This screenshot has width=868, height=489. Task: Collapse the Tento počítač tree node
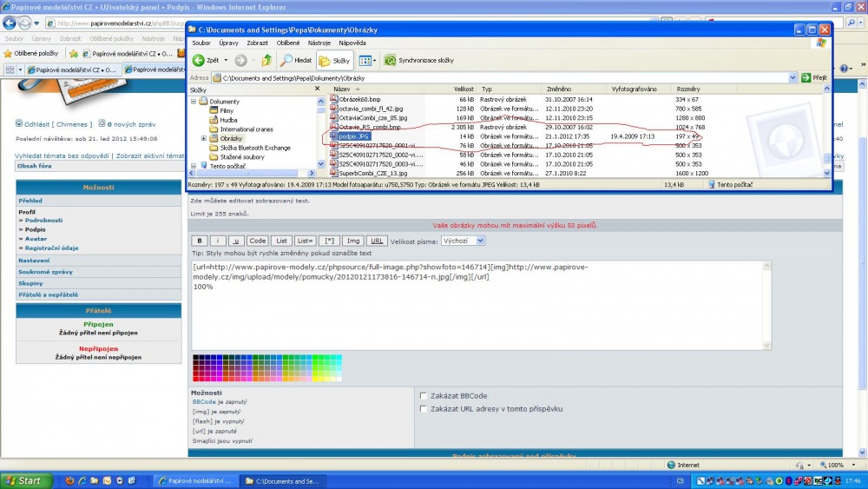point(194,166)
